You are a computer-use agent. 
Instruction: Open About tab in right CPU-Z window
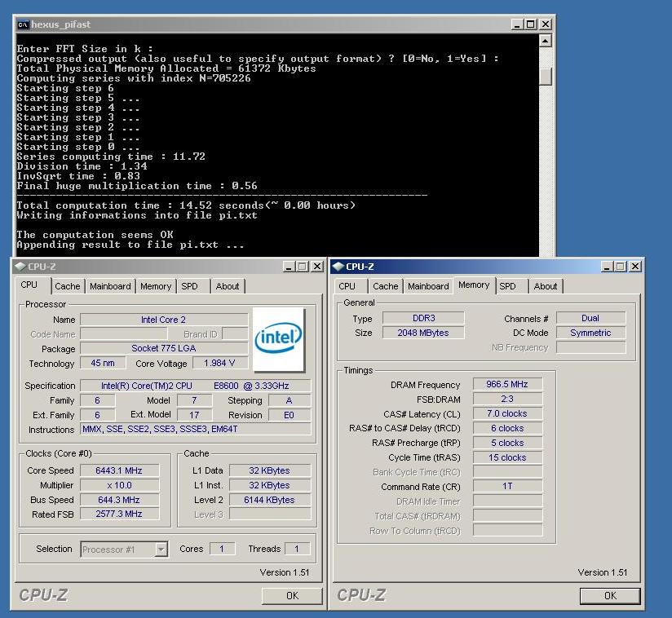(545, 286)
